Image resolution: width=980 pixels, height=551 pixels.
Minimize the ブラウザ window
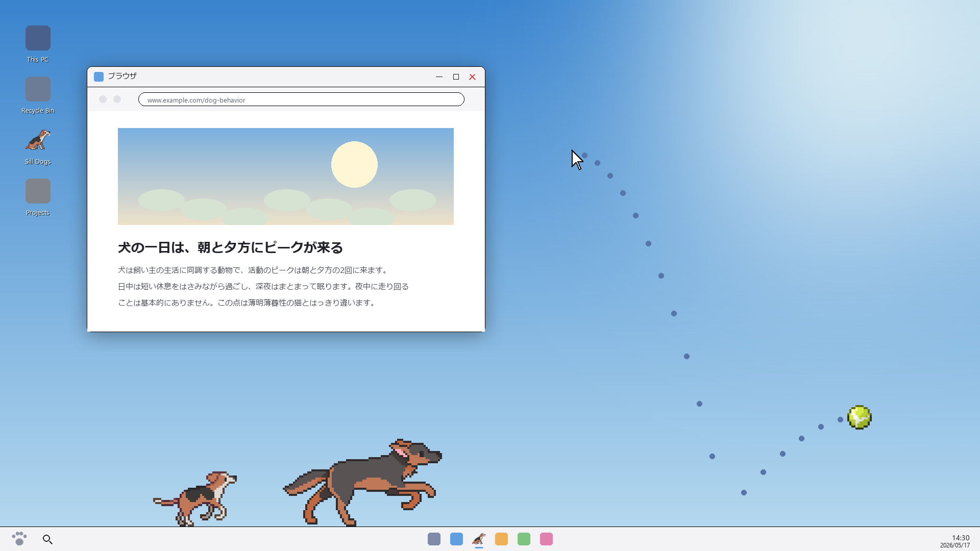coord(439,77)
